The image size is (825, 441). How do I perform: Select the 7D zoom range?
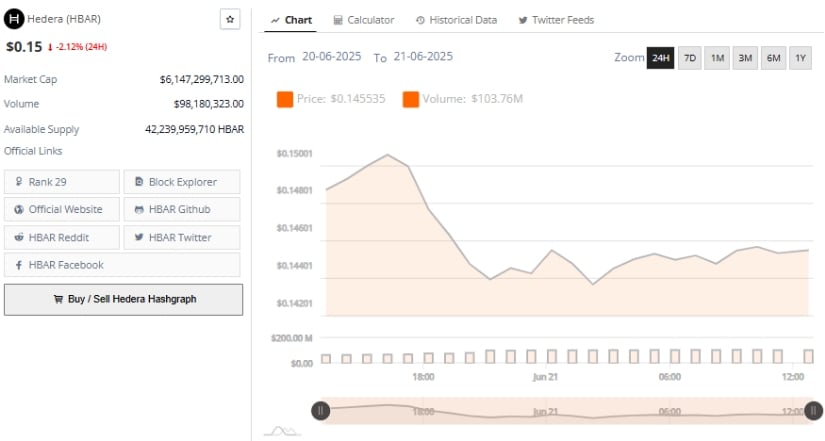point(689,58)
